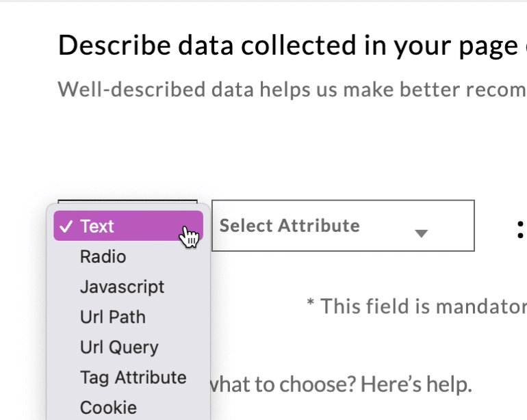527x420 pixels.
Task: Pick Javascript from the dropdown list
Action: [122, 287]
